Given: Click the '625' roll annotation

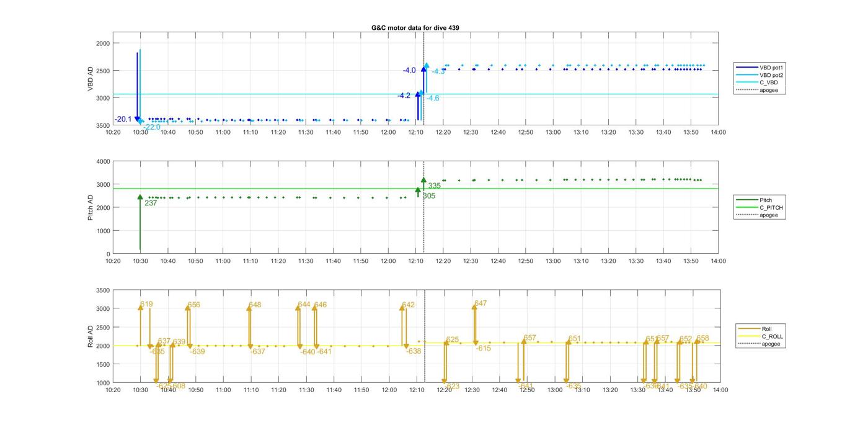Looking at the screenshot, I should (453, 339).
